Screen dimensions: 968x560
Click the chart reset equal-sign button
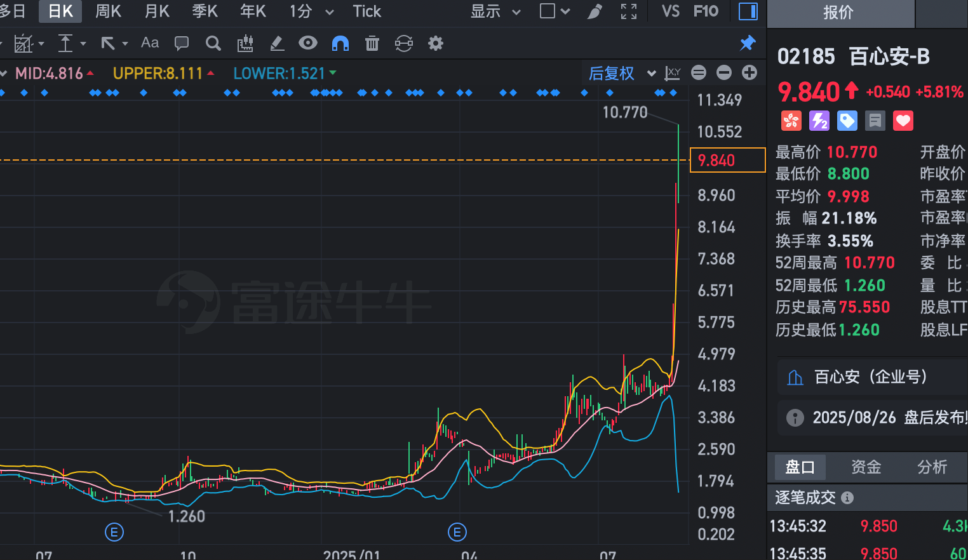[x=699, y=72]
